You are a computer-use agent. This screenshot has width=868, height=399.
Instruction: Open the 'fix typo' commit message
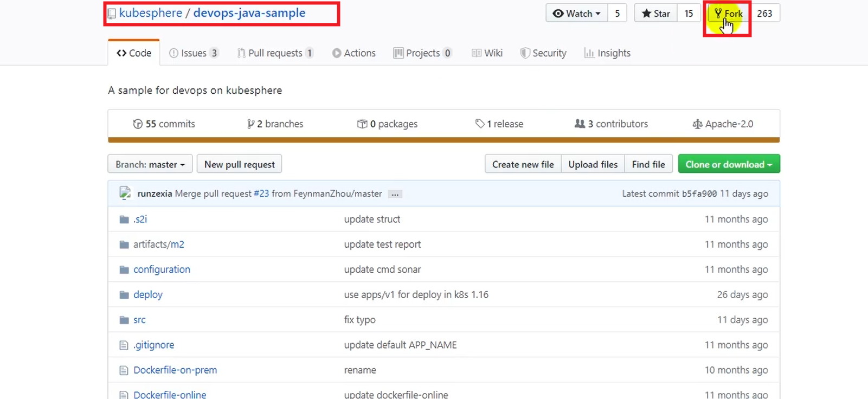tap(360, 320)
